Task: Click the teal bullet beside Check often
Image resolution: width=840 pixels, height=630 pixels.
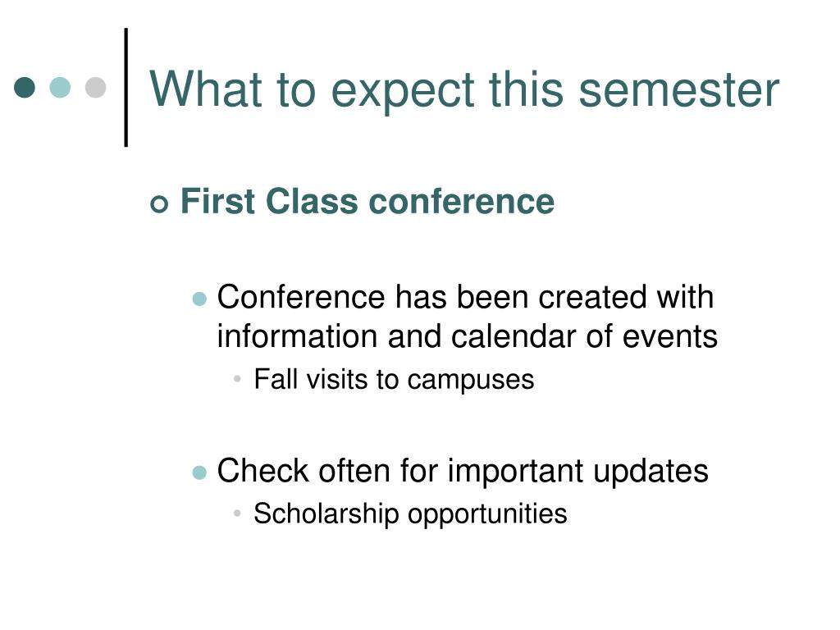Action: coord(199,472)
